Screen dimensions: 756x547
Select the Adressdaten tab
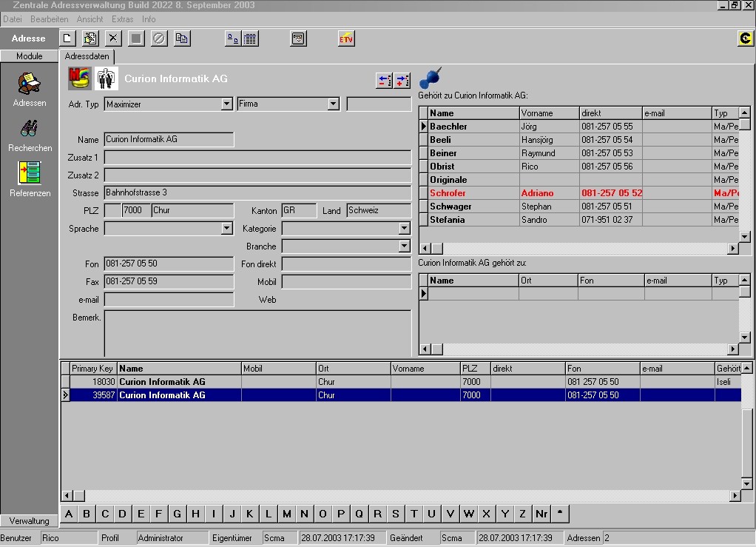click(x=87, y=56)
